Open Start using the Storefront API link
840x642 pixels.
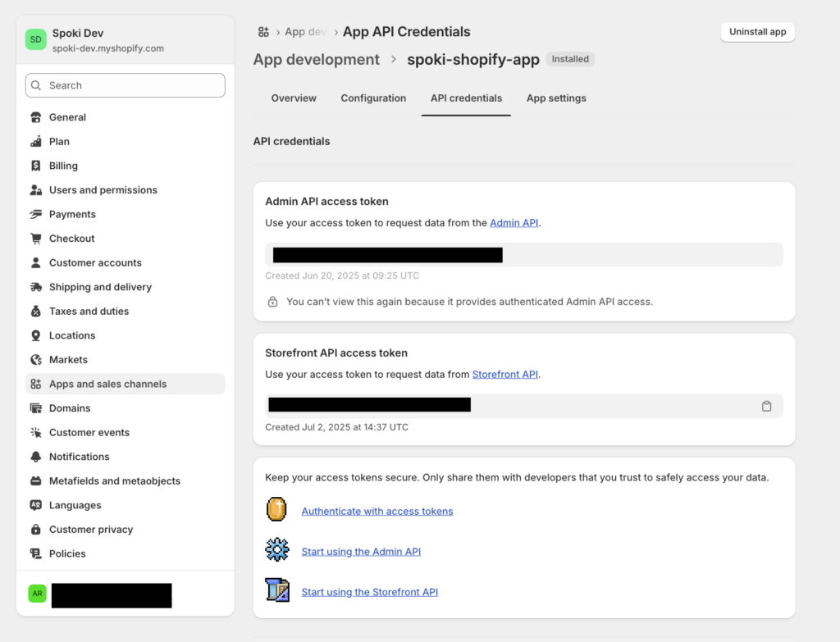(x=369, y=592)
